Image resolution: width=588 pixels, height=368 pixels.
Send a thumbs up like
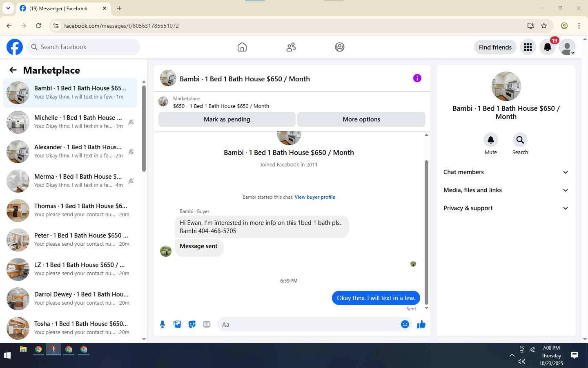pyautogui.click(x=421, y=324)
